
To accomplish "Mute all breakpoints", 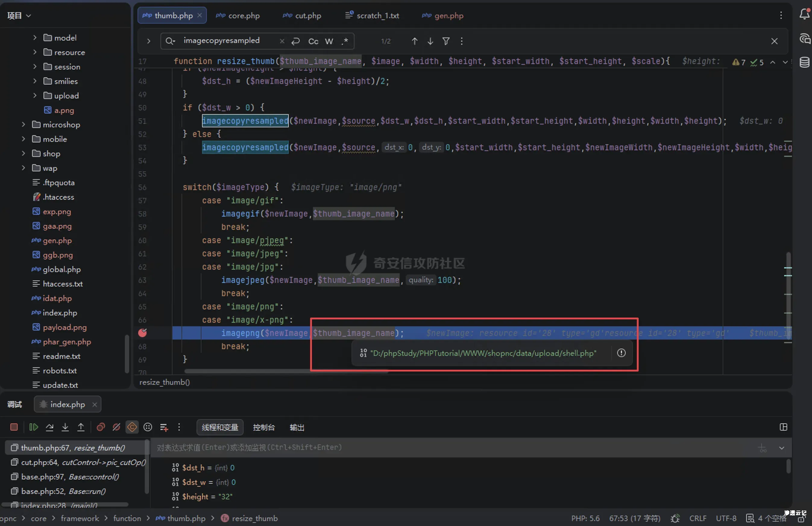I will click(x=116, y=427).
